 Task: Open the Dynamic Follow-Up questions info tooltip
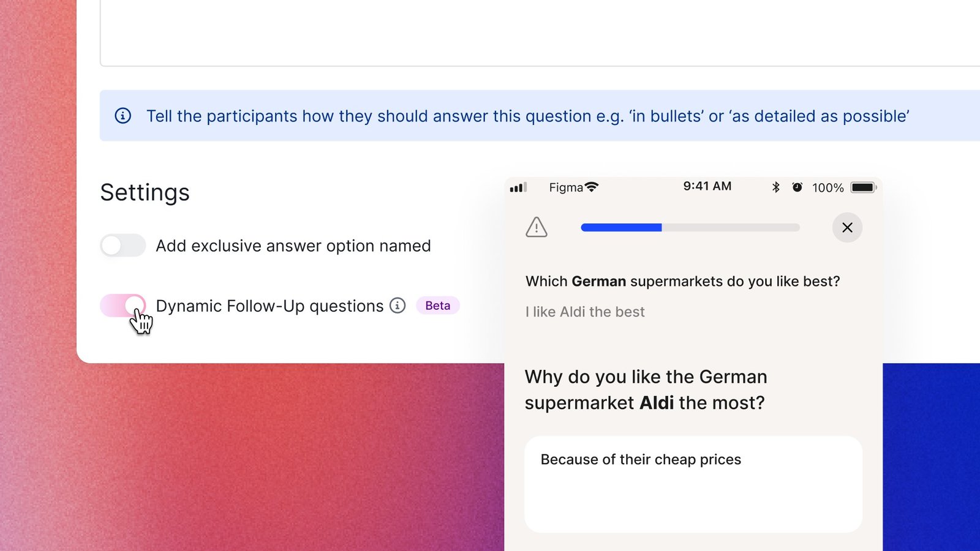(x=398, y=305)
